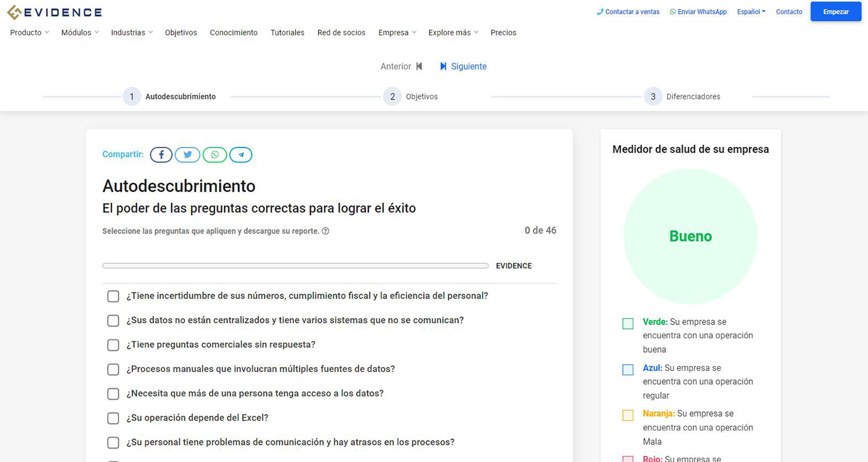Screen dimensions: 868x462
Task: Click the Evidence progress bar
Action: [295, 265]
